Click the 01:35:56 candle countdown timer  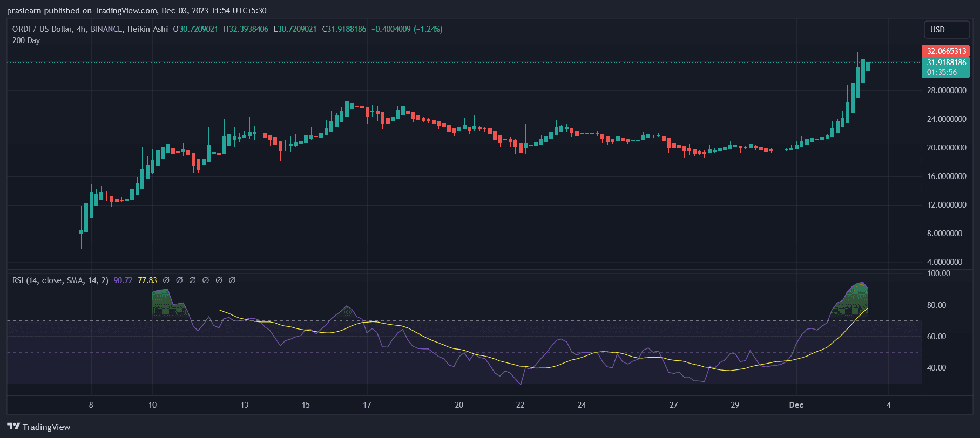[942, 72]
